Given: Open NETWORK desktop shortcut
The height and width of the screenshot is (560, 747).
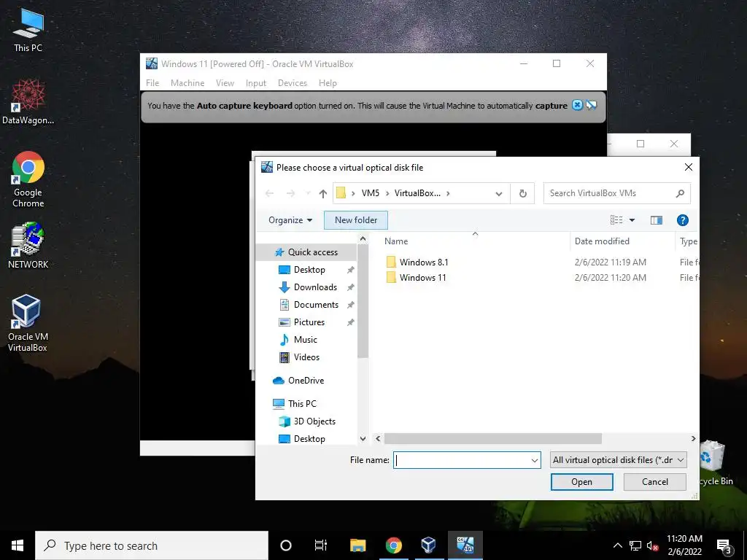Looking at the screenshot, I should click(x=28, y=246).
